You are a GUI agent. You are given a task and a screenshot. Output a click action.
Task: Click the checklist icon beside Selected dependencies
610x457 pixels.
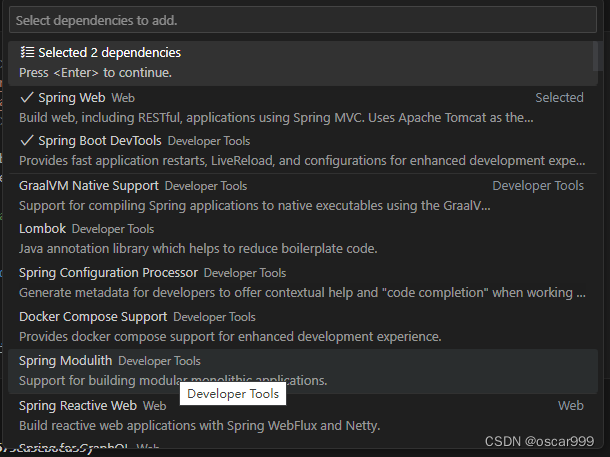[27, 52]
